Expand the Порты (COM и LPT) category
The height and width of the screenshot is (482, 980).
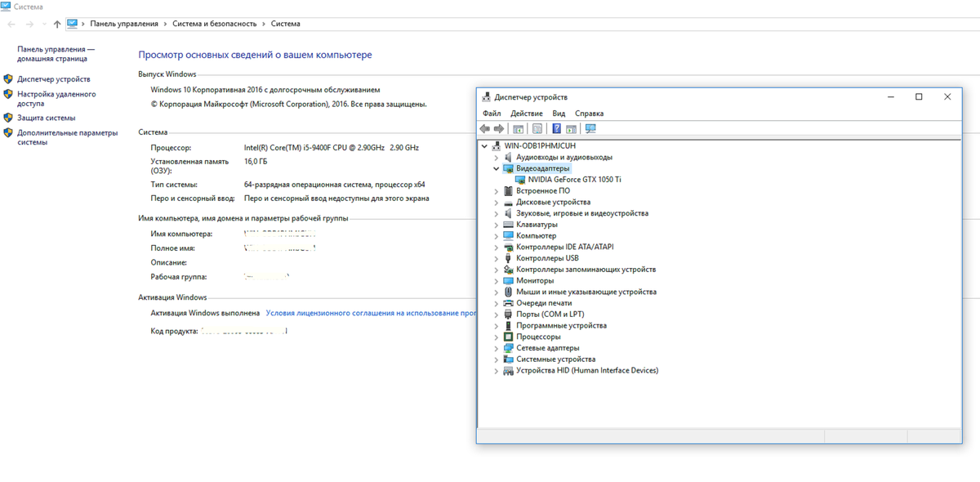coord(496,315)
